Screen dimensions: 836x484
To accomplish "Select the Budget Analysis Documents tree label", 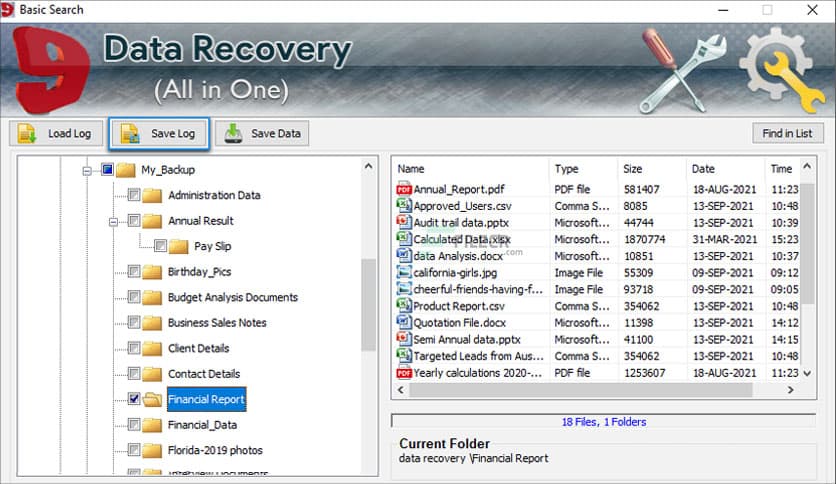I will point(233,297).
